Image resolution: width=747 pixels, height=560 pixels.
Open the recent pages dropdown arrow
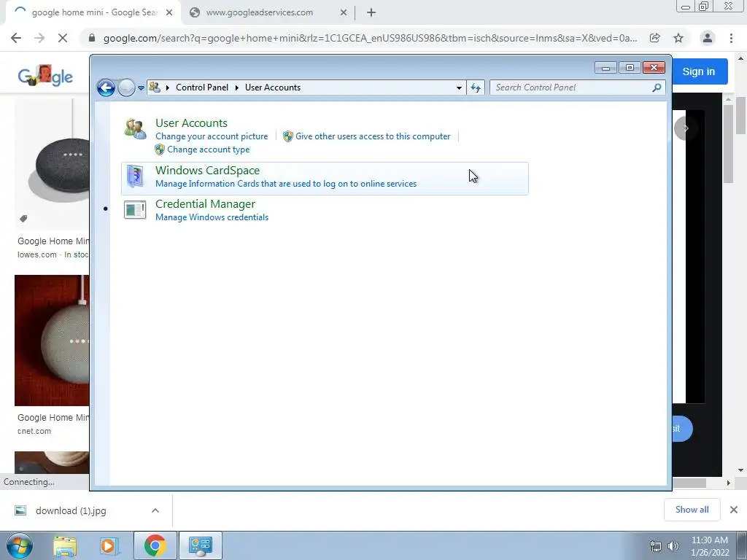(141, 88)
